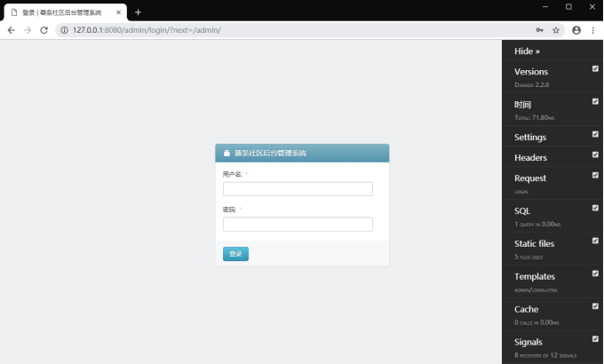Viewport: 604px width, 364px height.
Task: Collapse the debug toolbar with Hide »
Action: pyautogui.click(x=527, y=51)
